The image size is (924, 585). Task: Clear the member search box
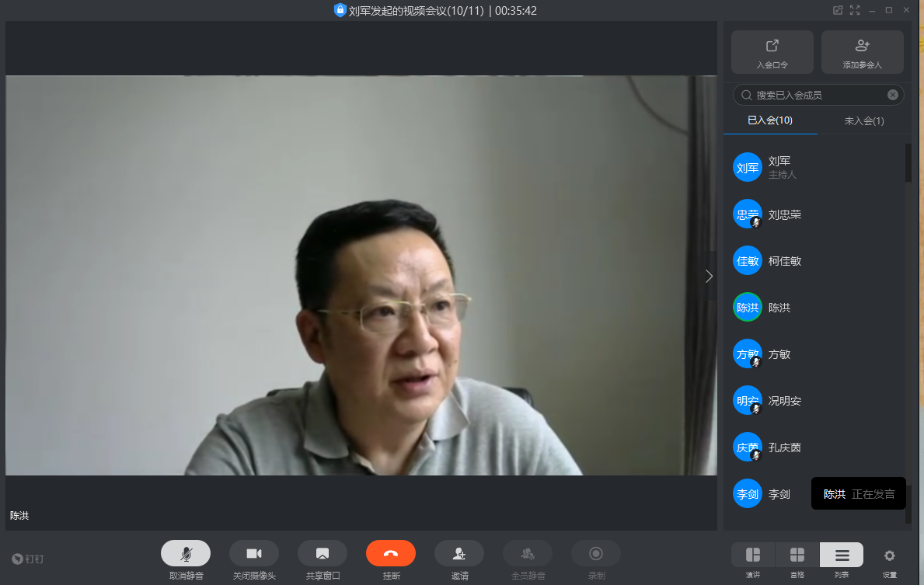(x=893, y=95)
